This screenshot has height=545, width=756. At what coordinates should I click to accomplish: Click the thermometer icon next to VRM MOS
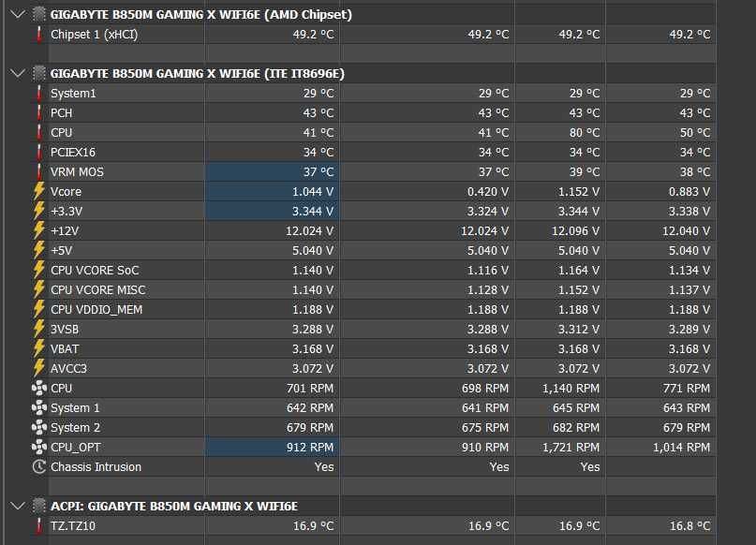pos(39,172)
